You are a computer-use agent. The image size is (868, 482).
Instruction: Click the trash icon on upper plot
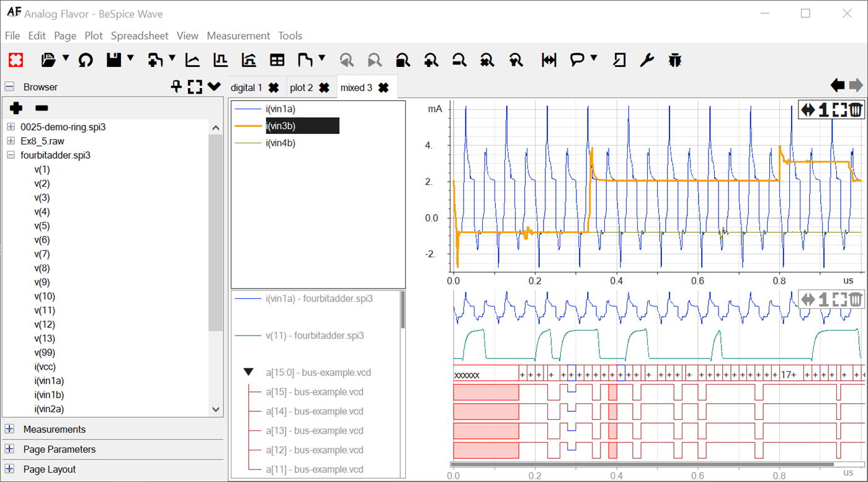(x=856, y=110)
